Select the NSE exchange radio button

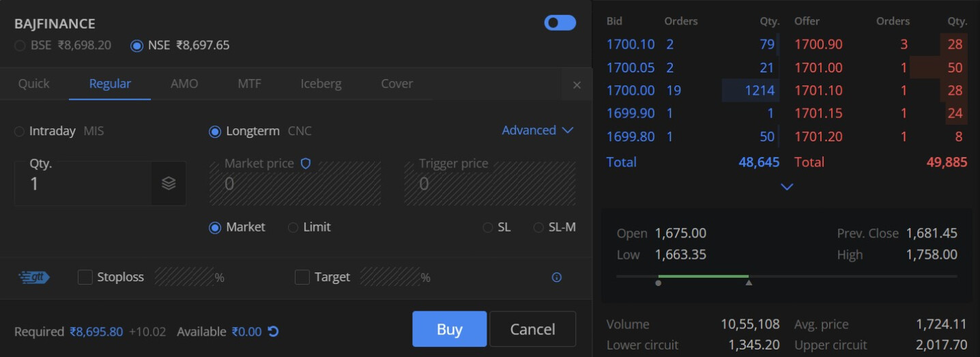pyautogui.click(x=136, y=46)
